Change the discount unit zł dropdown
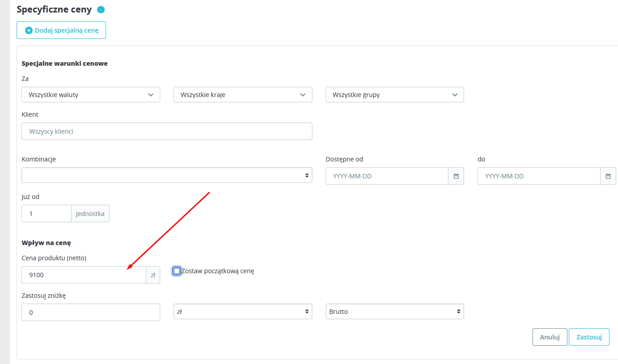Screen dimensions: 618x364 243,312
